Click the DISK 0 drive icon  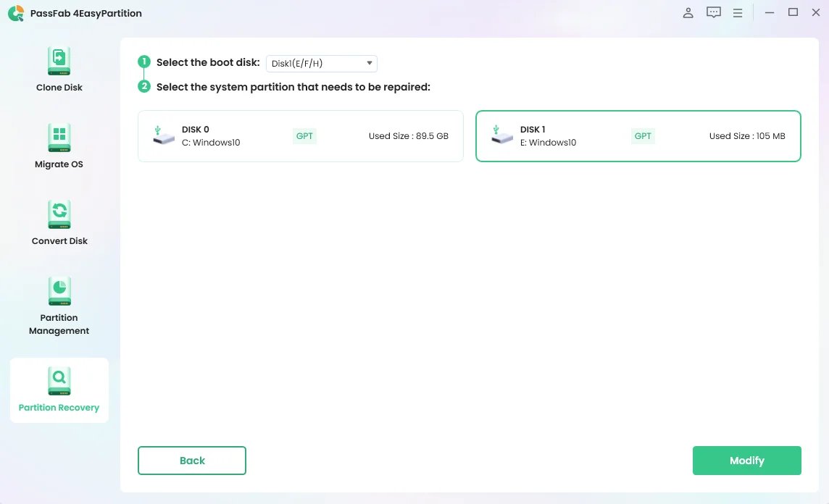click(x=163, y=135)
